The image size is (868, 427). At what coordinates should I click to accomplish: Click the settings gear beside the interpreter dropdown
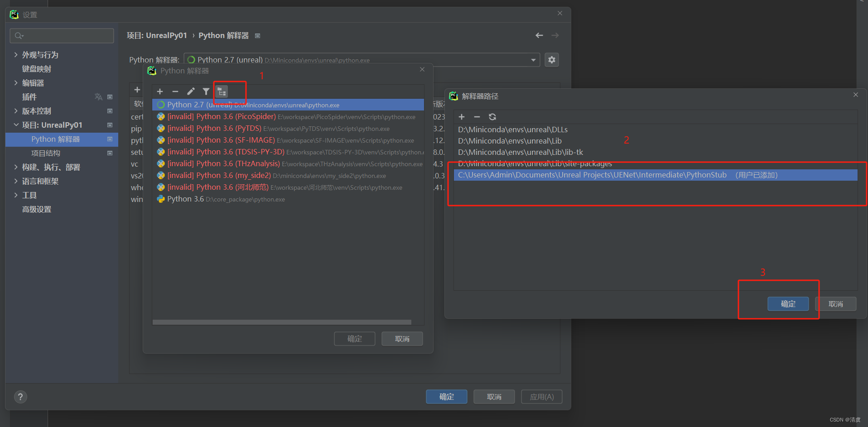point(551,59)
